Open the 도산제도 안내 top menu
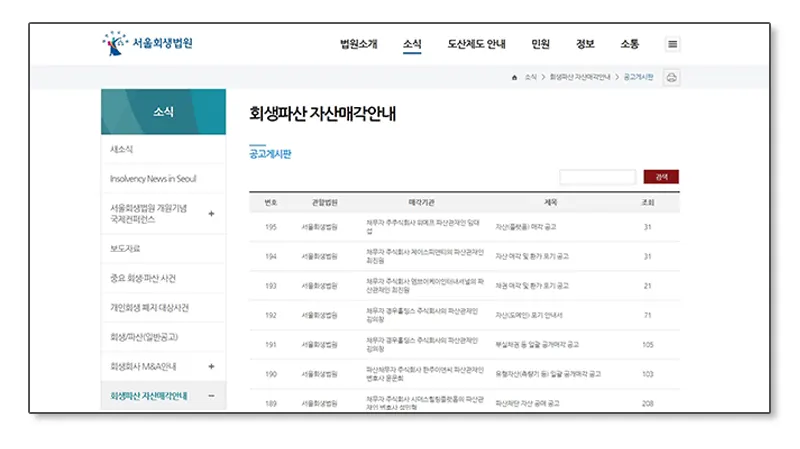 click(476, 44)
